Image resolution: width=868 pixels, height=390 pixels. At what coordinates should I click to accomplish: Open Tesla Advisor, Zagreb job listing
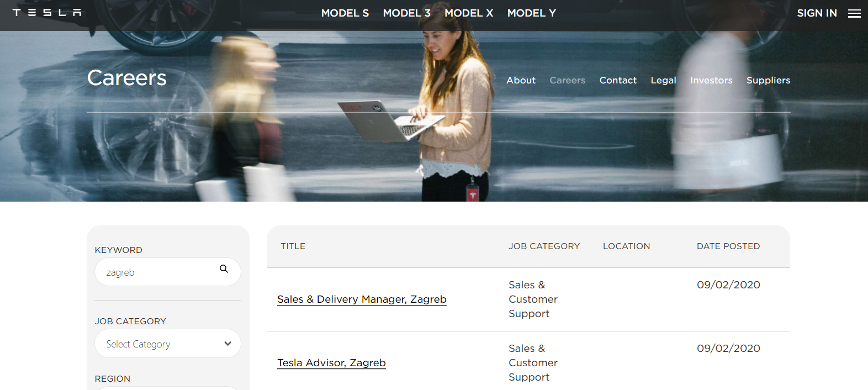tap(331, 363)
